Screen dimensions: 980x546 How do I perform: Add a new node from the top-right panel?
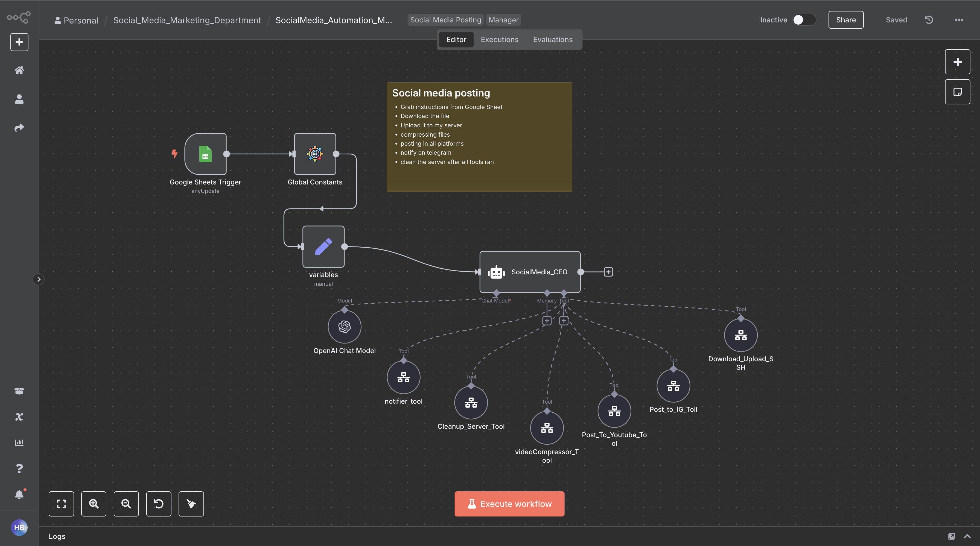pos(958,61)
